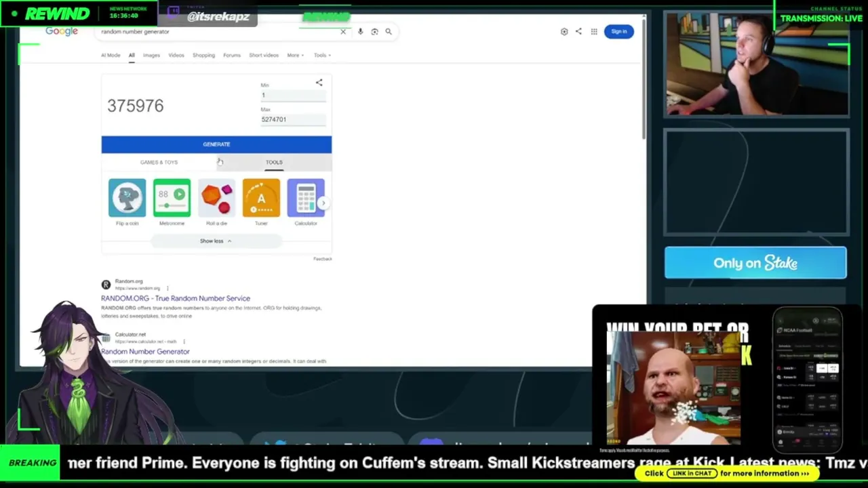Click the page vertical scrollbar
The width and height of the screenshot is (868, 488).
644,78
